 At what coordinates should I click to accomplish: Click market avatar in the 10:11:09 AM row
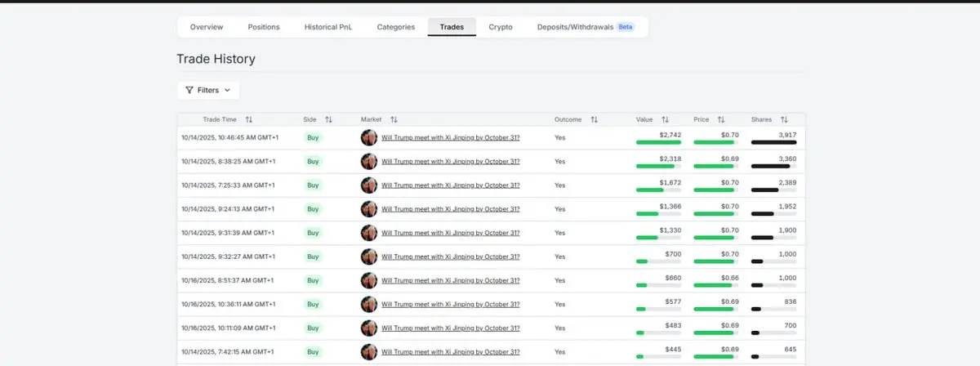point(369,328)
